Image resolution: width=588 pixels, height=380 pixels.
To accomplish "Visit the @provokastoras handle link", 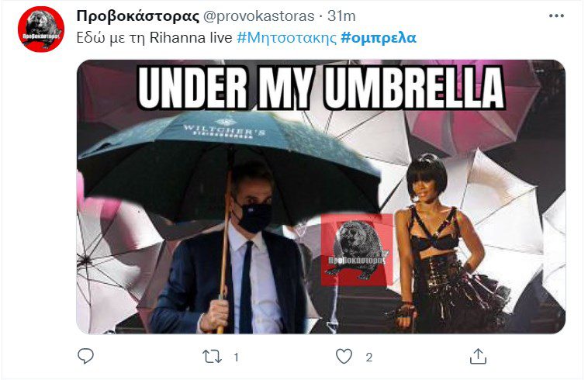I will pyautogui.click(x=259, y=16).
